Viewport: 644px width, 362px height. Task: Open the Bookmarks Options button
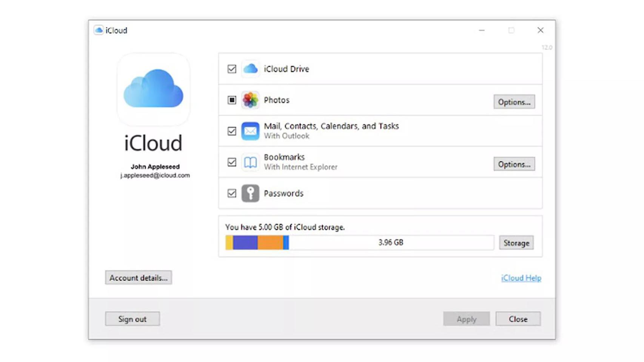514,164
